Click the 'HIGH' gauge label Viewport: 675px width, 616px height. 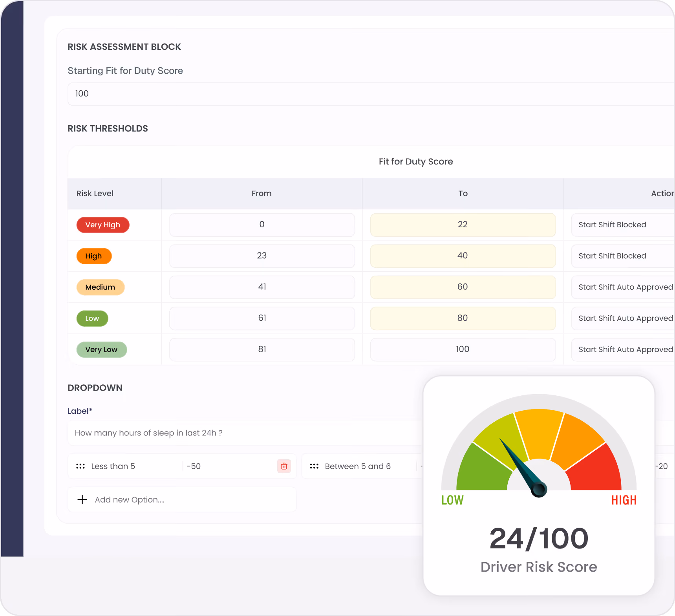pos(624,500)
